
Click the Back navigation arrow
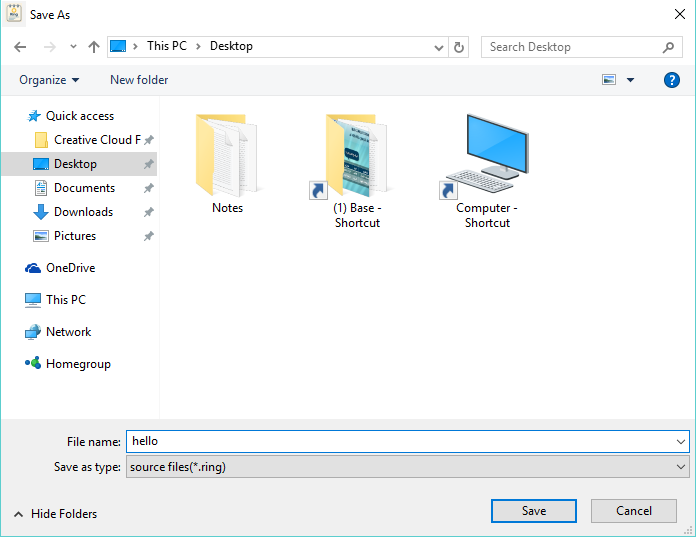click(x=20, y=47)
